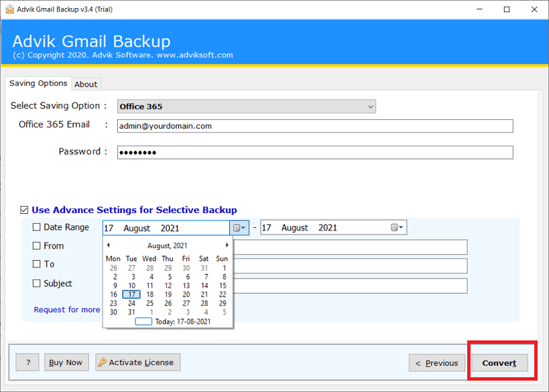
Task: Toggle Use Advance Settings checkbox
Action: [x=24, y=210]
